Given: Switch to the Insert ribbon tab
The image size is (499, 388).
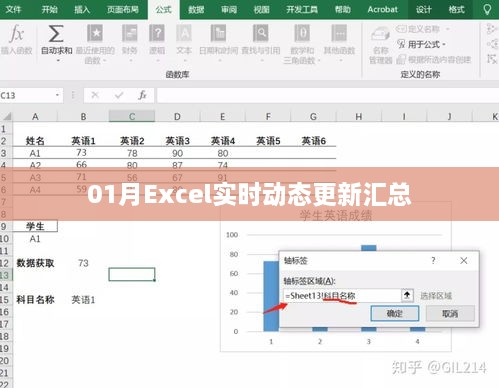Looking at the screenshot, I should click(x=82, y=9).
